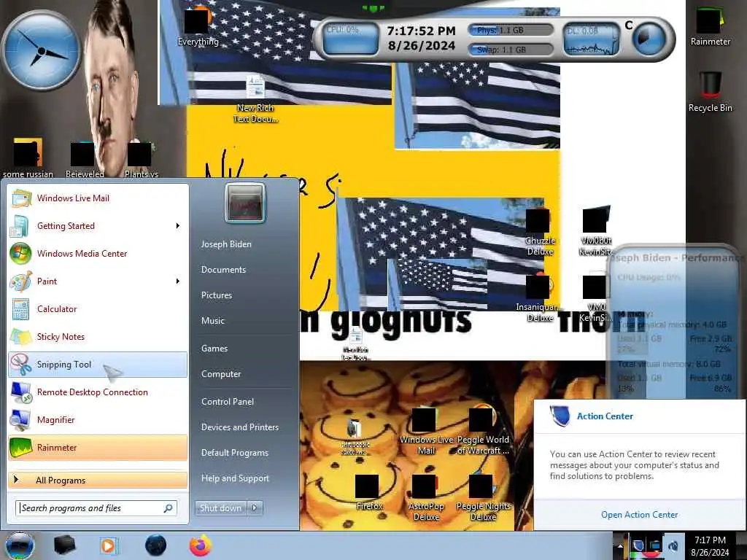The image size is (747, 560).
Task: Click the user account picture in Start menu
Action: [245, 203]
